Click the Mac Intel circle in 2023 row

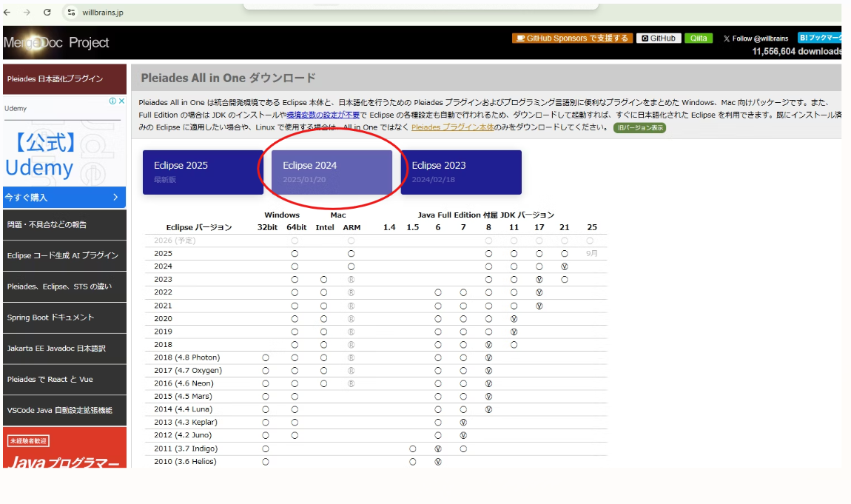pyautogui.click(x=323, y=280)
